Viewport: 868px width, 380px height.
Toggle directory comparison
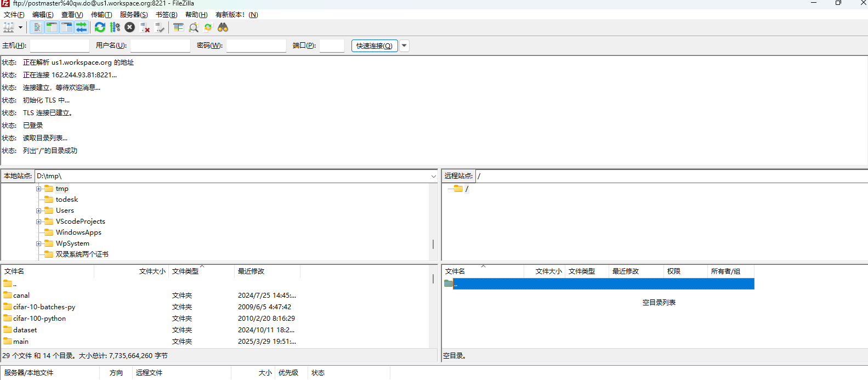point(193,27)
